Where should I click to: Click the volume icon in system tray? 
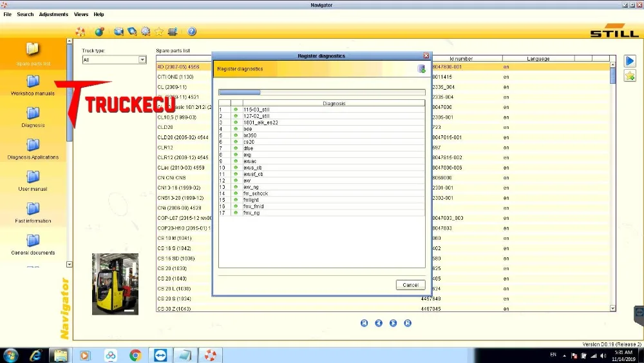coord(603,356)
